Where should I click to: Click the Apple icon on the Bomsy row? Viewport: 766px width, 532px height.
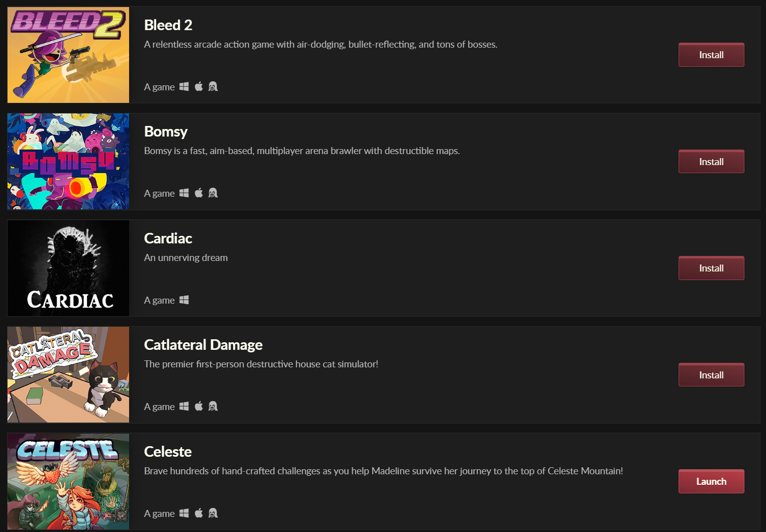[x=199, y=193]
